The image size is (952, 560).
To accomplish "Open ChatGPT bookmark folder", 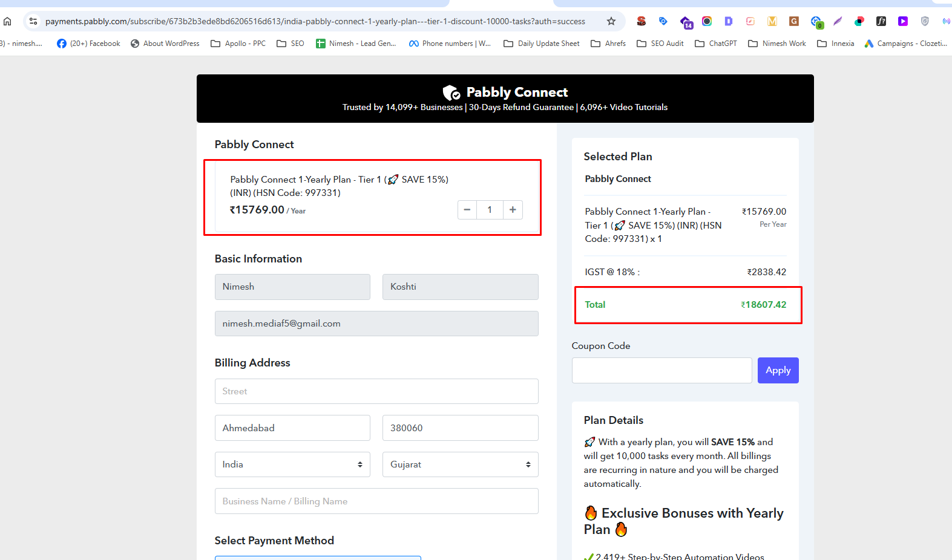I will tap(716, 44).
